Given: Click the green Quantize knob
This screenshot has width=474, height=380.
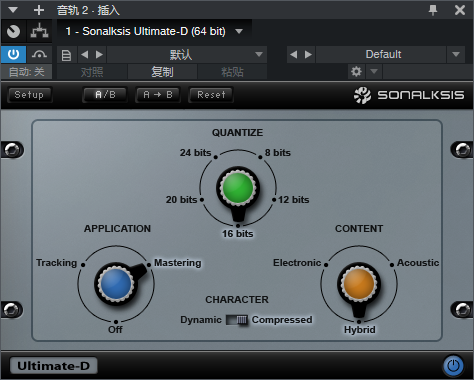Looking at the screenshot, I should (238, 188).
